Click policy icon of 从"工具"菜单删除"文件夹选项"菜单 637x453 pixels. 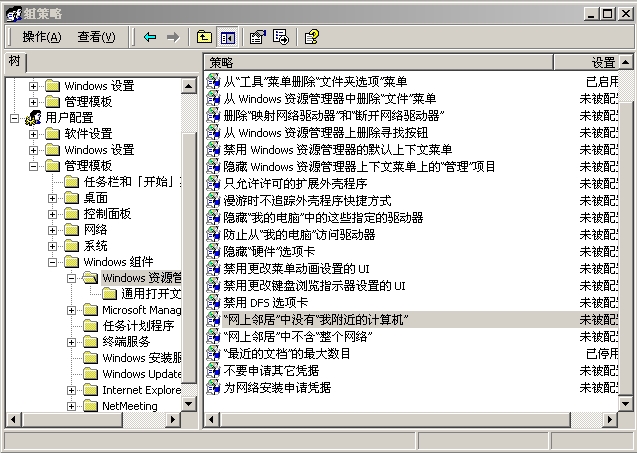pos(213,81)
